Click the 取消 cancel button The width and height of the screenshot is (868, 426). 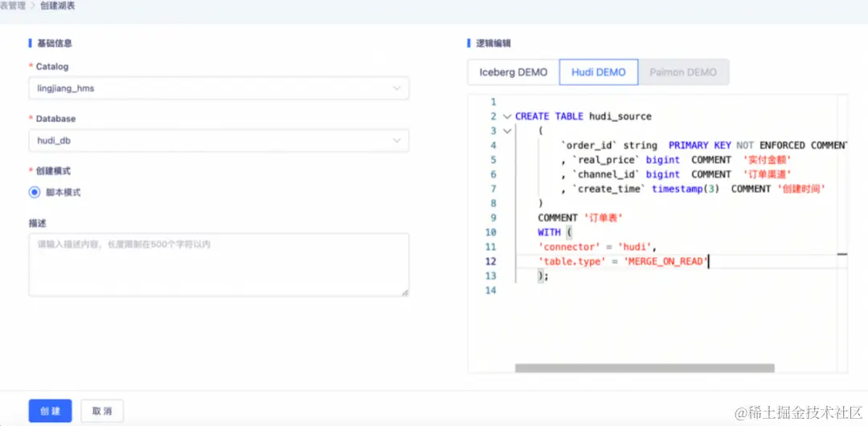point(102,411)
